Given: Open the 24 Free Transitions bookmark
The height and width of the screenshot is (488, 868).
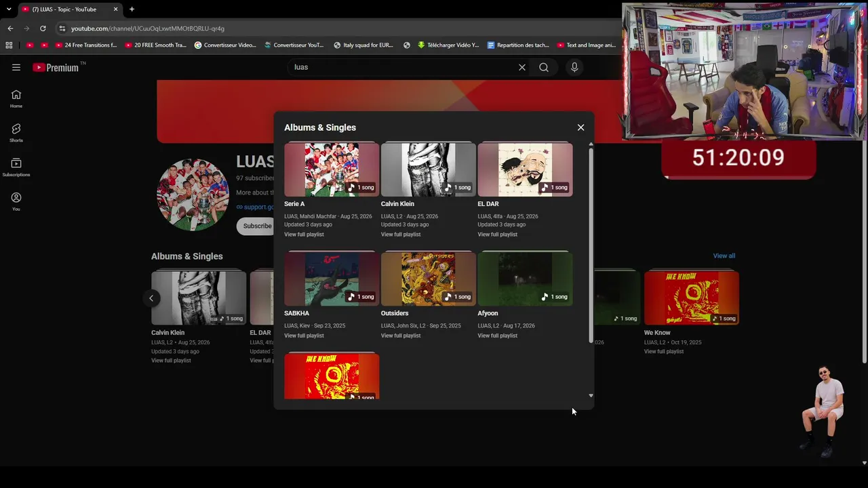Looking at the screenshot, I should [x=86, y=45].
